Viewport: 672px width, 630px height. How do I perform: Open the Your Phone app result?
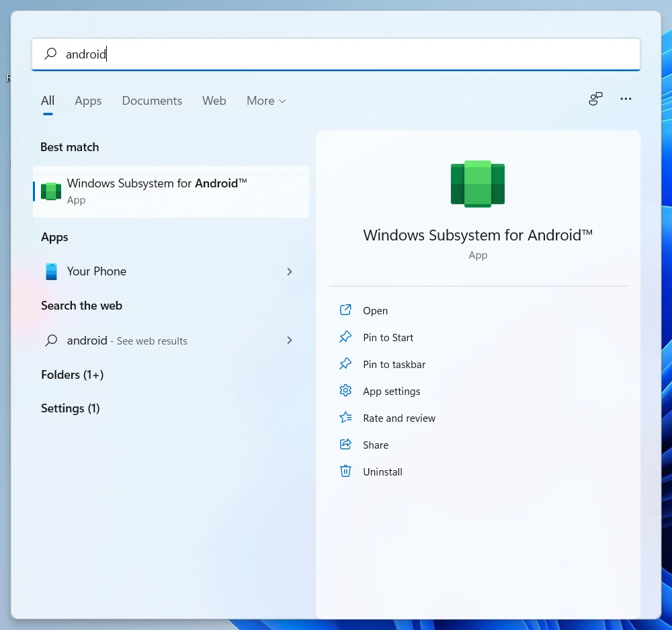click(x=171, y=271)
